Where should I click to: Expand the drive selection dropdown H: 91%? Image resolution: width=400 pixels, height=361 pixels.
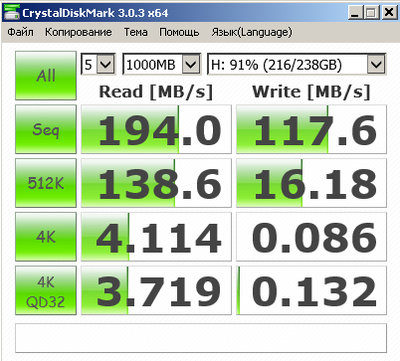click(376, 64)
